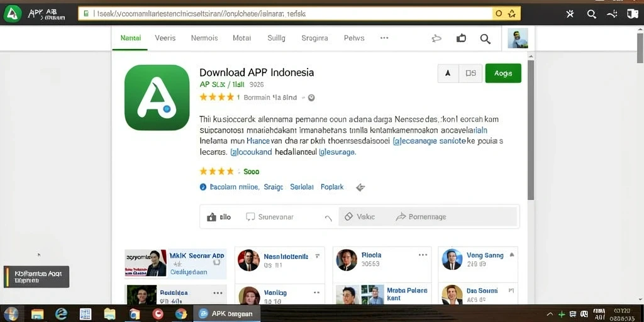This screenshot has width=644, height=322.
Task: Click the circle icon in address bar
Action: [x=499, y=14]
